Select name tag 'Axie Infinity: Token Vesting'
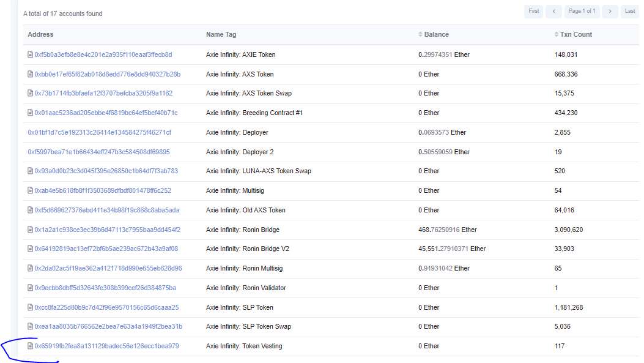 244,346
